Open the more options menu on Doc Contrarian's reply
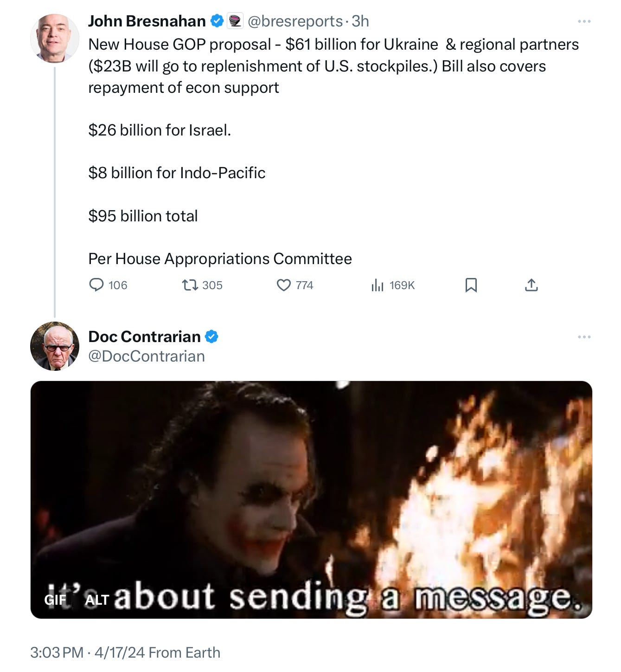Viewport: 621px width, 672px height. pyautogui.click(x=584, y=337)
